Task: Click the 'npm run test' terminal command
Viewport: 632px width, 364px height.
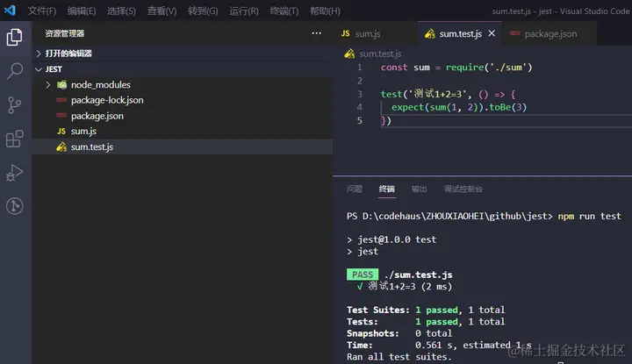Action: (x=589, y=217)
